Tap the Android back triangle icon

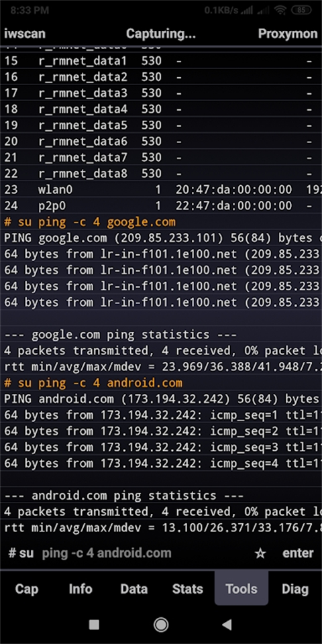(227, 625)
